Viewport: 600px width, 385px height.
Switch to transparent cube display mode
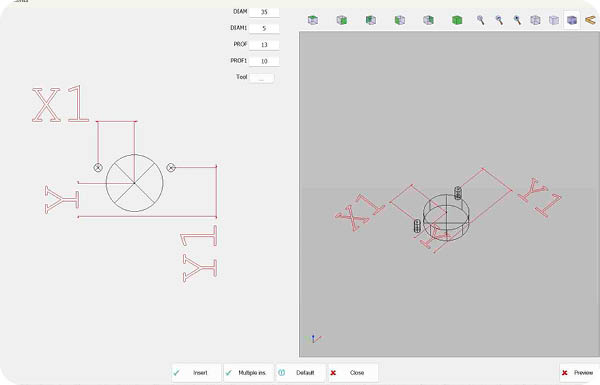pos(554,20)
